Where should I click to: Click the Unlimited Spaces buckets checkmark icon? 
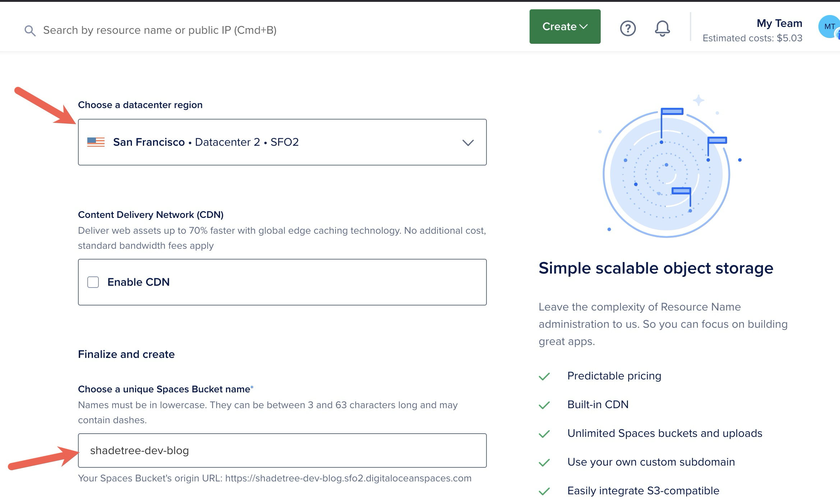[x=544, y=434]
